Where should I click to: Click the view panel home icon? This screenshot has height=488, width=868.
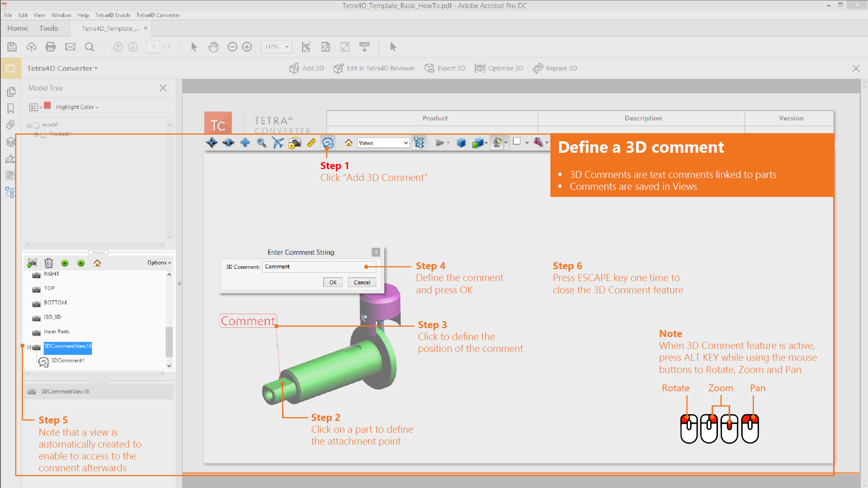(x=97, y=263)
